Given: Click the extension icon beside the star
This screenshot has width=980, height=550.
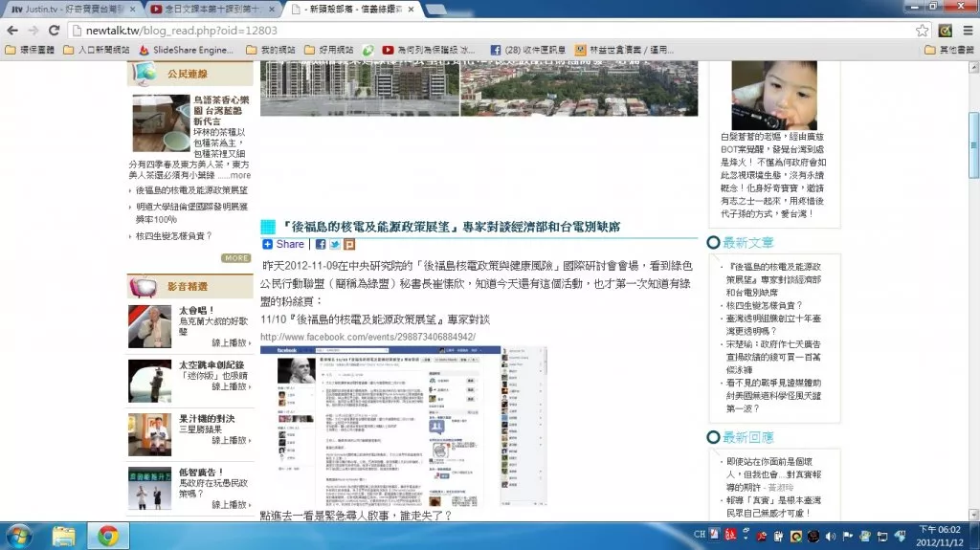Looking at the screenshot, I should (x=945, y=30).
